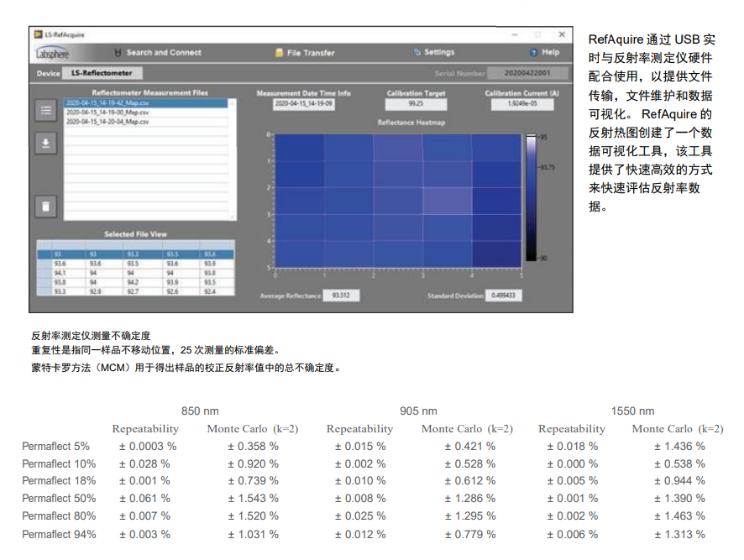Click the Settings gear icon
The height and width of the screenshot is (560, 744).
coord(417,52)
